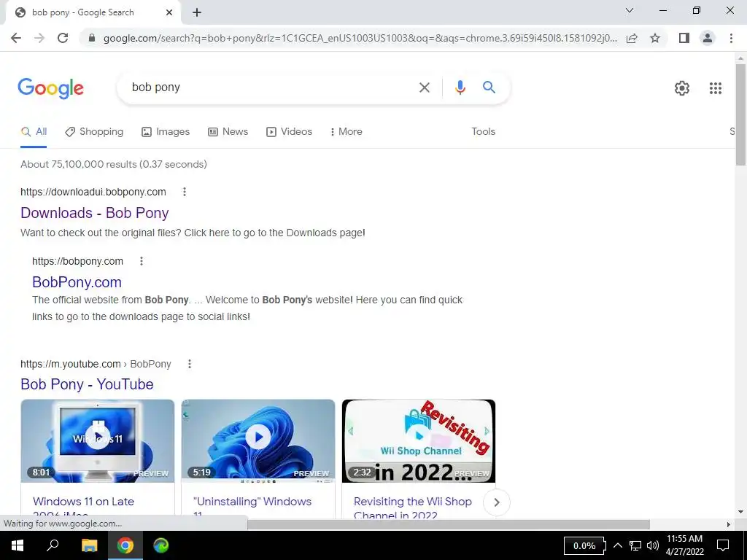Clear the search box text
The height and width of the screenshot is (560, 747).
[x=424, y=87]
